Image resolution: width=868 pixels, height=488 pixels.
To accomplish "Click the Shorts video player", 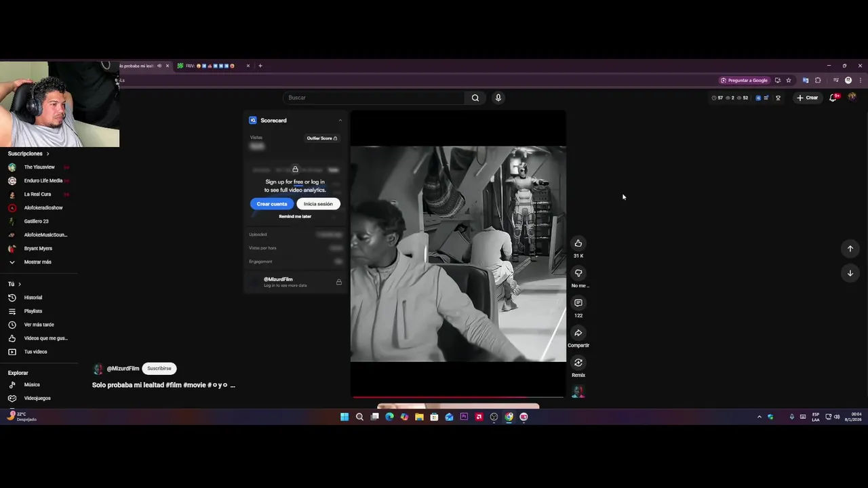I will click(458, 253).
